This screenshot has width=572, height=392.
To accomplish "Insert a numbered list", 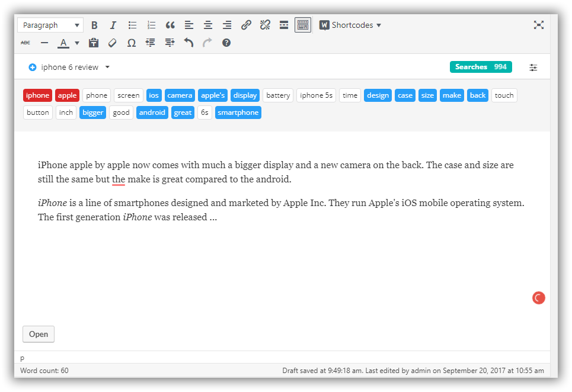I will pyautogui.click(x=151, y=25).
